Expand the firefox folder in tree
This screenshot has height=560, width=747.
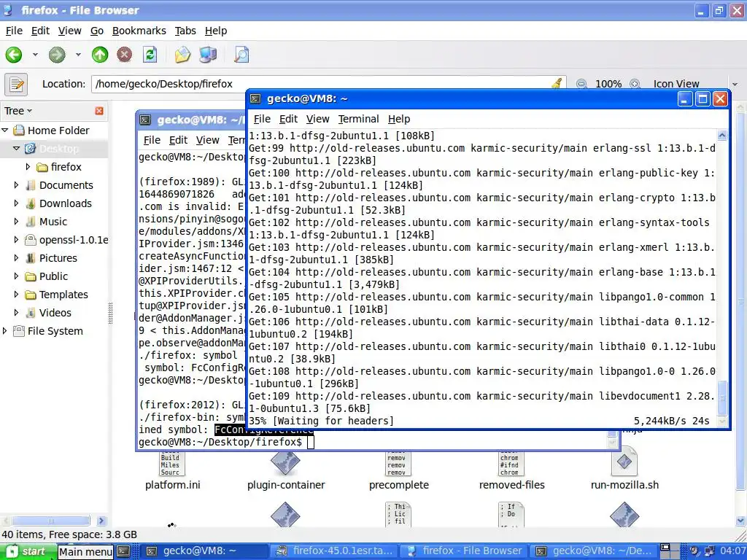coord(28,167)
